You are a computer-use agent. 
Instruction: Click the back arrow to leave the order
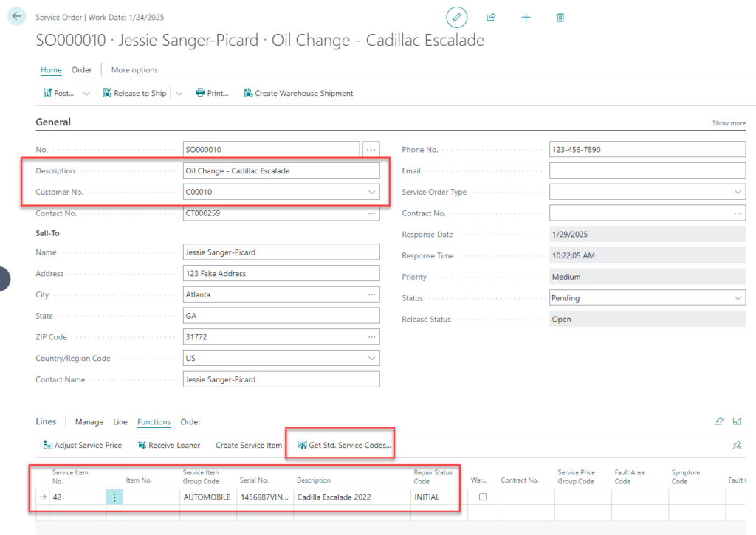[16, 15]
